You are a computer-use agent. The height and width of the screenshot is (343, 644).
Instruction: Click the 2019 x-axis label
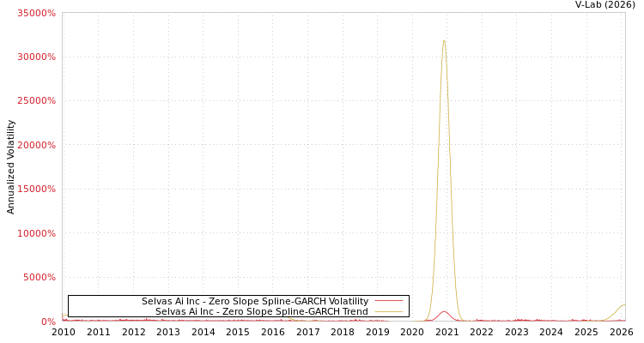pyautogui.click(x=378, y=333)
